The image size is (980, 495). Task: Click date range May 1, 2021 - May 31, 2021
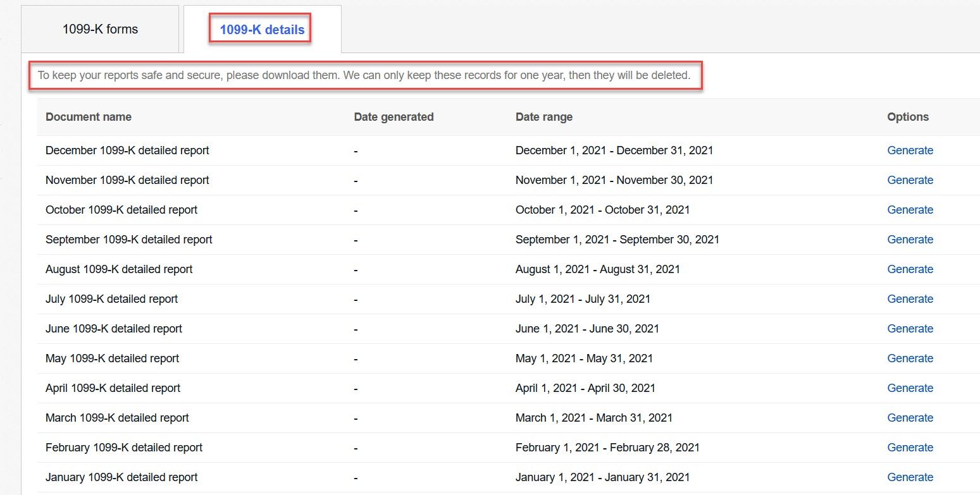point(585,358)
